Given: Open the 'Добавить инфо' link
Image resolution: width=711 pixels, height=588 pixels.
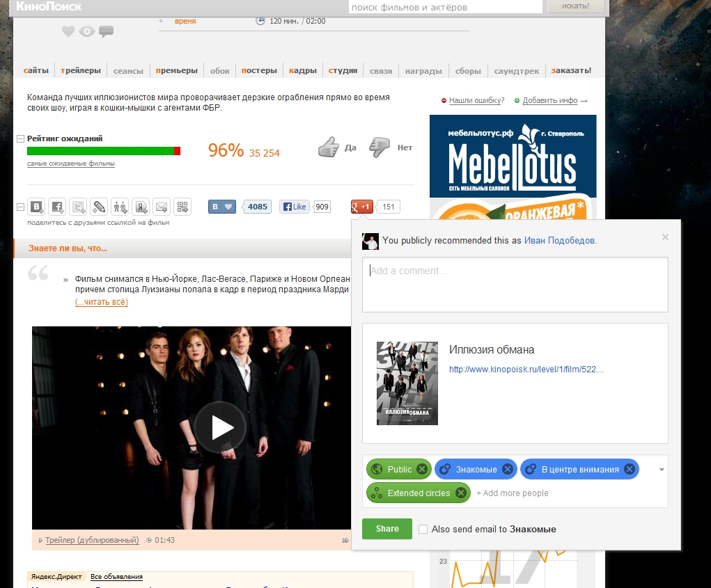Looking at the screenshot, I should (x=550, y=101).
